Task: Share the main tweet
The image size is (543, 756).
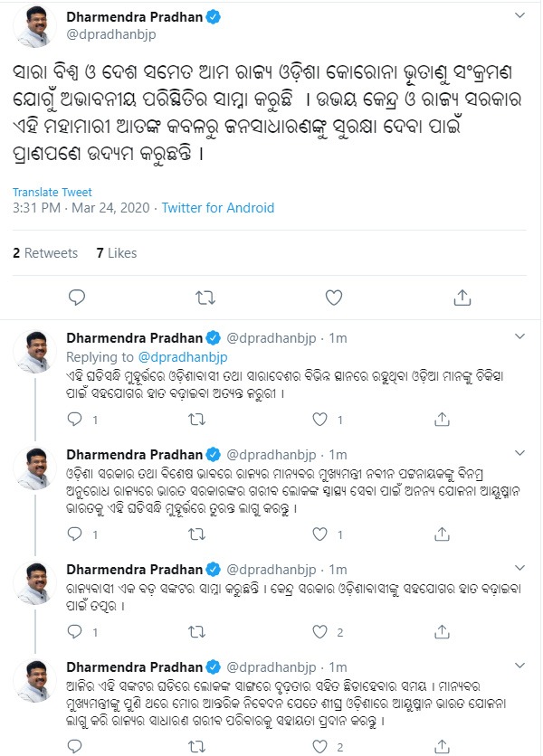Action: click(462, 297)
